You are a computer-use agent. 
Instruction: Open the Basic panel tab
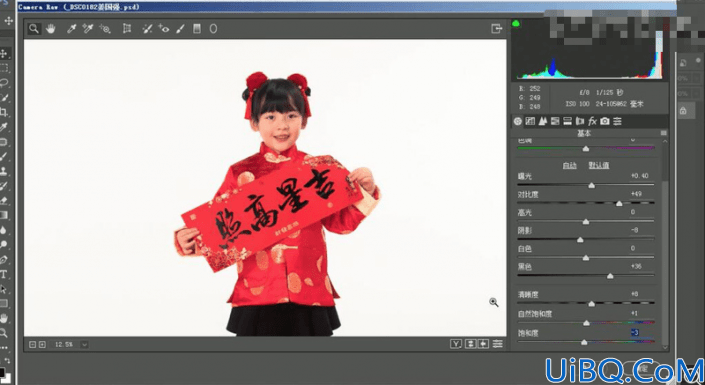tap(518, 121)
